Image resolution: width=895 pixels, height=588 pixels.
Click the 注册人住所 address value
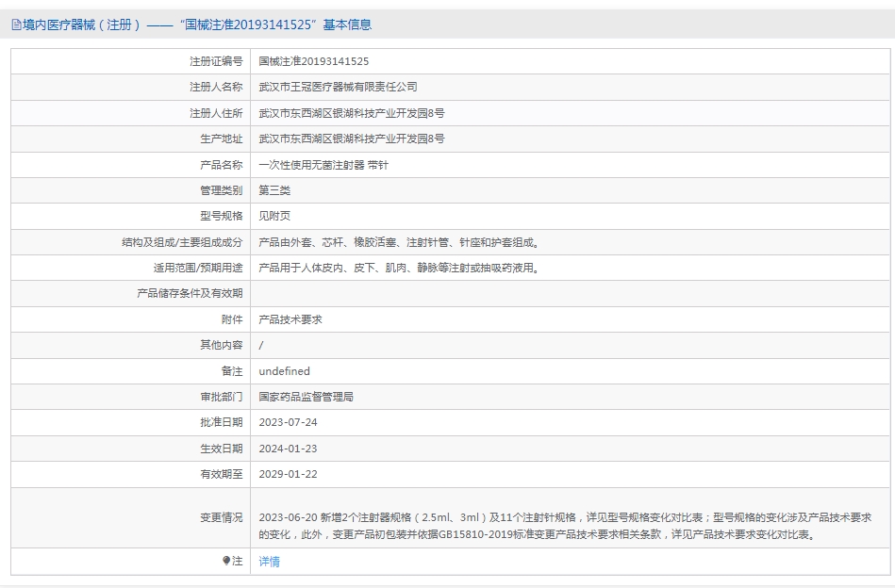[x=351, y=113]
